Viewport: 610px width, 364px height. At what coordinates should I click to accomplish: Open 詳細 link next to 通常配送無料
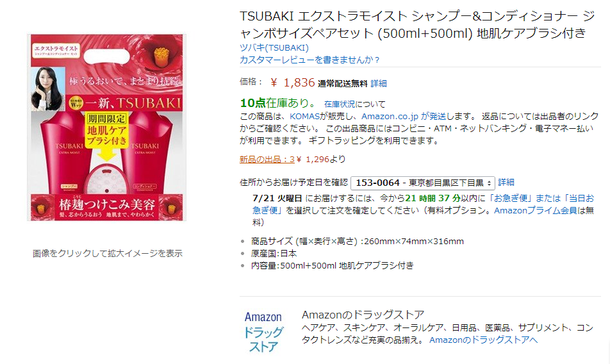[379, 83]
